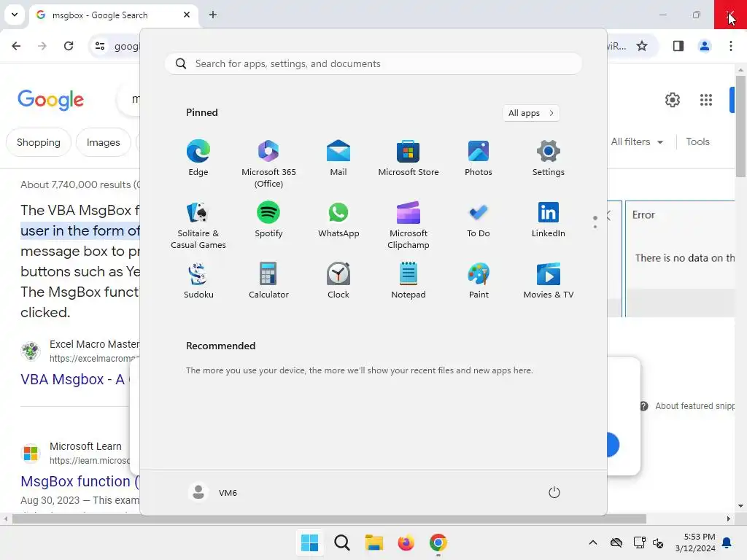Open Firefox from the taskbar
The height and width of the screenshot is (560, 747).
(x=406, y=542)
